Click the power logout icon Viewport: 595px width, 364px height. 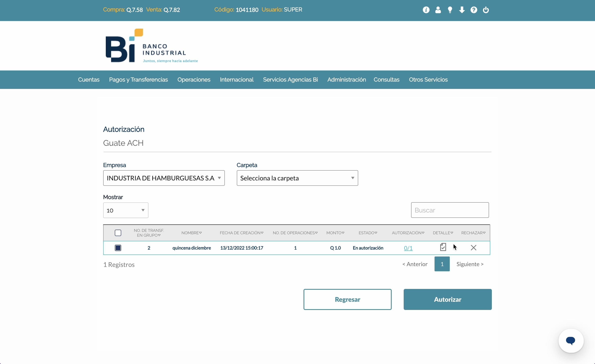pos(486,10)
